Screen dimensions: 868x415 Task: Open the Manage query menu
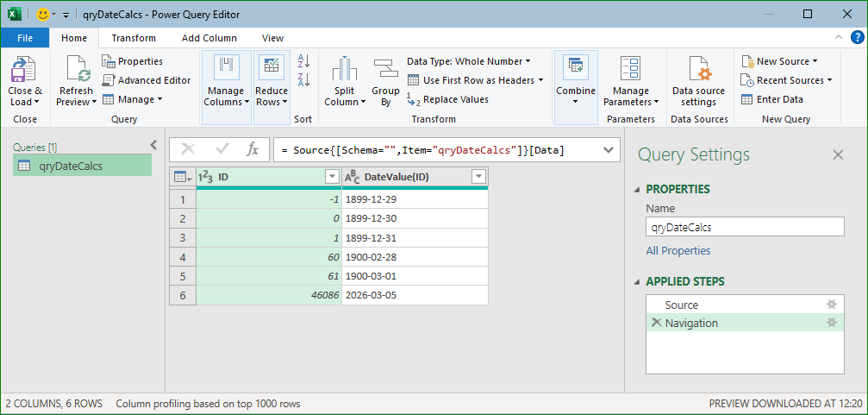point(132,99)
